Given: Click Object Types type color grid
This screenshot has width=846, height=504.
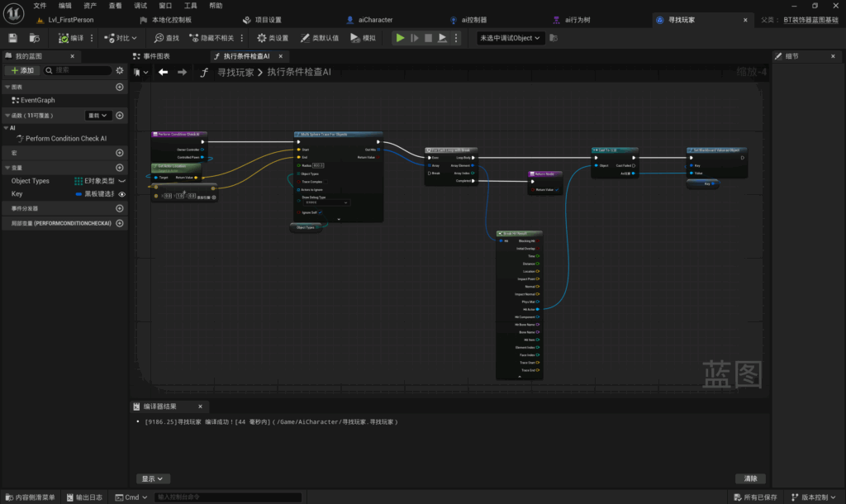Looking at the screenshot, I should point(78,181).
